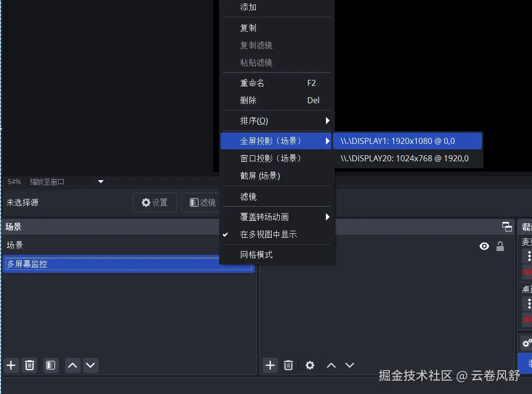Move scene up with arrow icon
Screen dimensions: 532x394
click(x=72, y=365)
